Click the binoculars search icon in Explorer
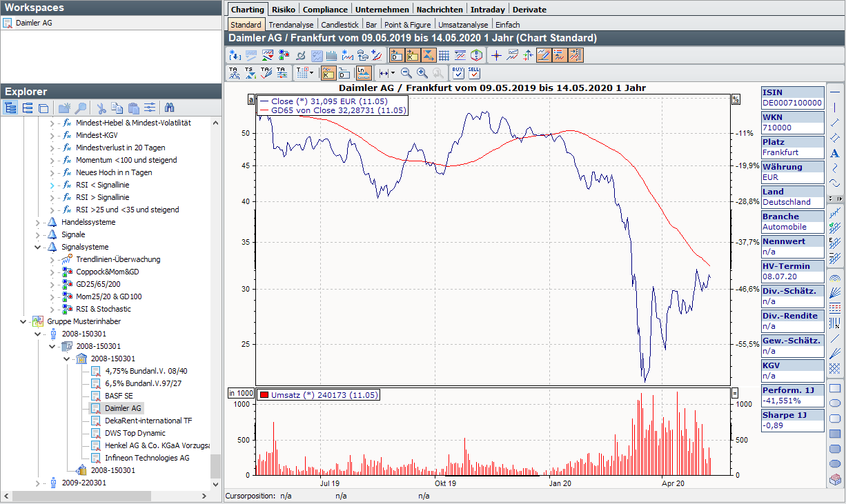Viewport: 846px width, 504px height. (x=170, y=108)
